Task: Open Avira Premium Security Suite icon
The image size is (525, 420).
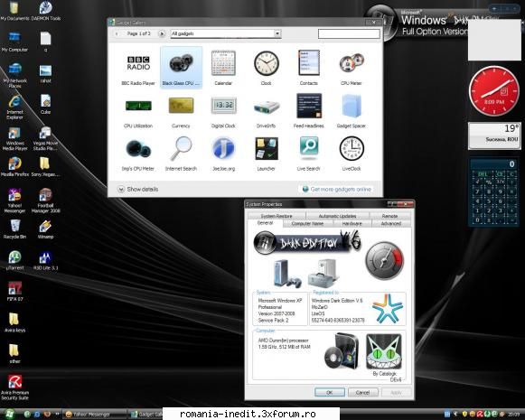Action: click(14, 387)
